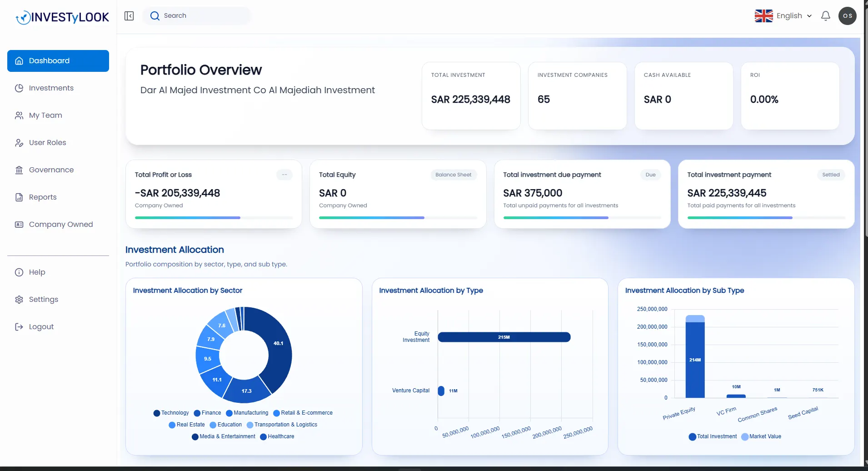The width and height of the screenshot is (868, 471).
Task: Toggle Technology legend in sector chart
Action: 171,413
